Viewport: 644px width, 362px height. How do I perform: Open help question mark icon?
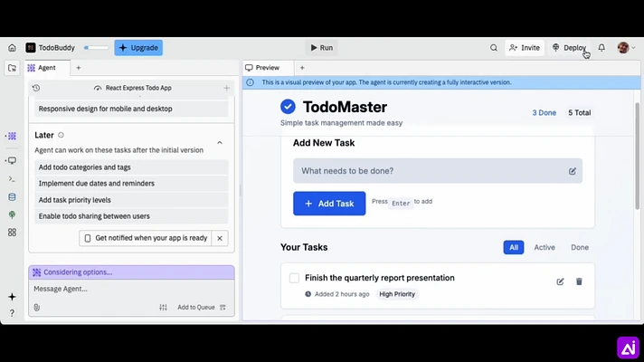click(12, 313)
